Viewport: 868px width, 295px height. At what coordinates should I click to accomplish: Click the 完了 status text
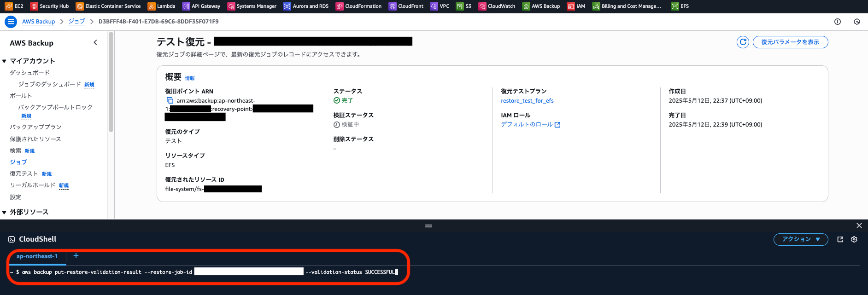347,100
